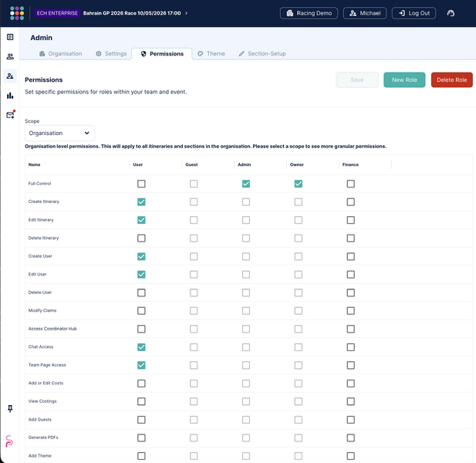Click the Name column header
The height and width of the screenshot is (463, 476).
[34, 164]
